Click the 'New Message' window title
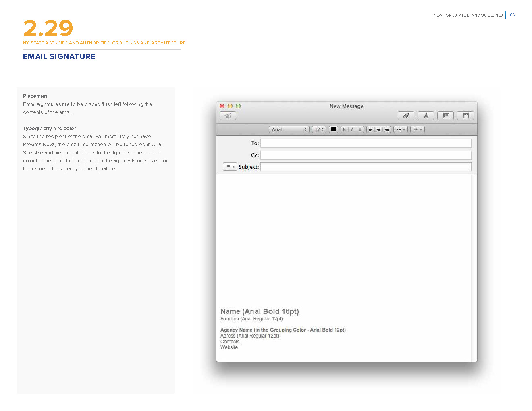 click(x=347, y=106)
